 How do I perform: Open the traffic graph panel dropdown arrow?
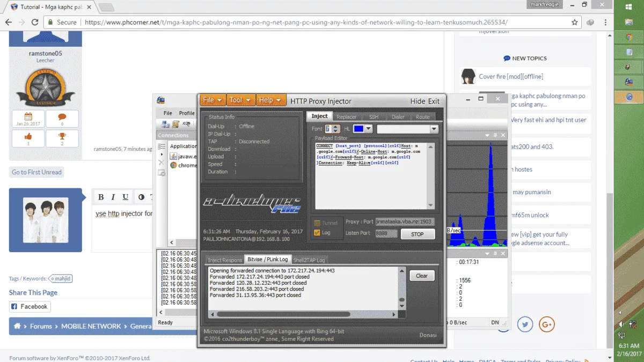487,136
